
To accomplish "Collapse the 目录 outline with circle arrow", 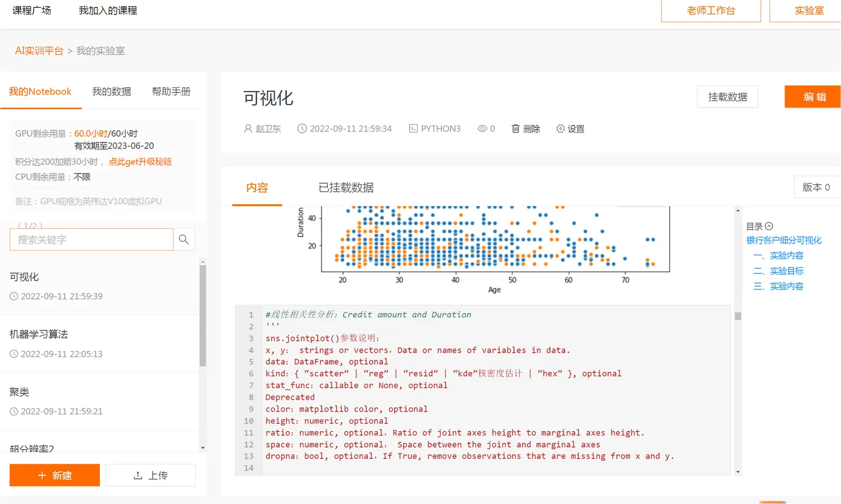I will pos(769,226).
